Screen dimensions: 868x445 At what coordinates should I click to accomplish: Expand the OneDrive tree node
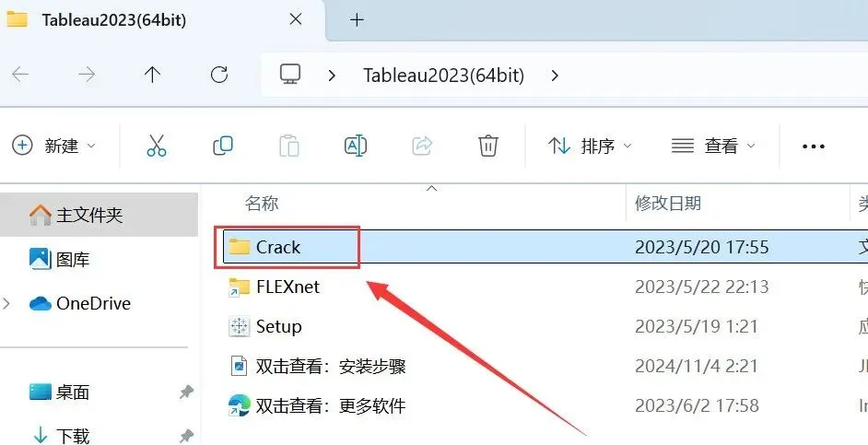coord(7,303)
